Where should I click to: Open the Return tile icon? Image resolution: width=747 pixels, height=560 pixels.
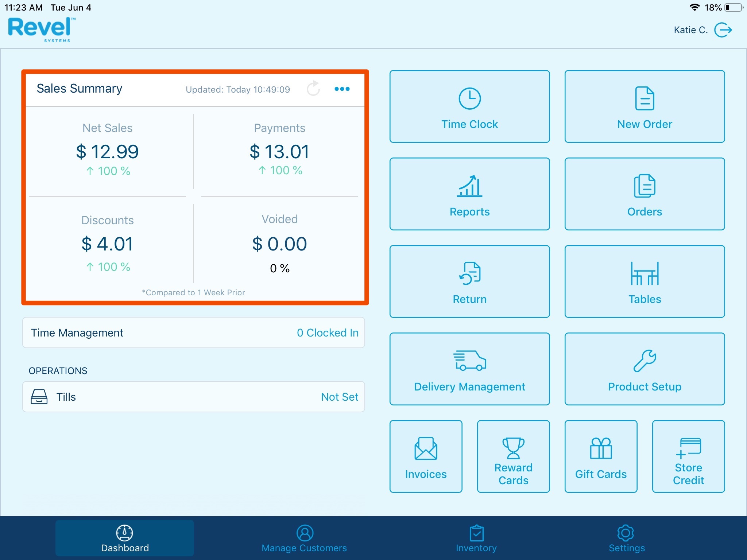coord(469,273)
